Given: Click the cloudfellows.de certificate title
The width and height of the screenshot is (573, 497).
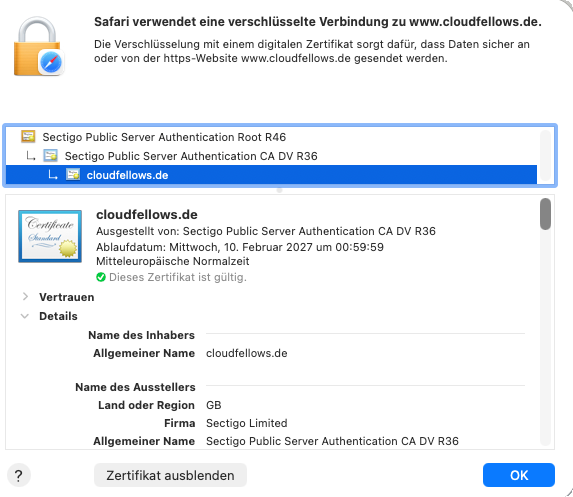Looking at the screenshot, I should tap(147, 215).
